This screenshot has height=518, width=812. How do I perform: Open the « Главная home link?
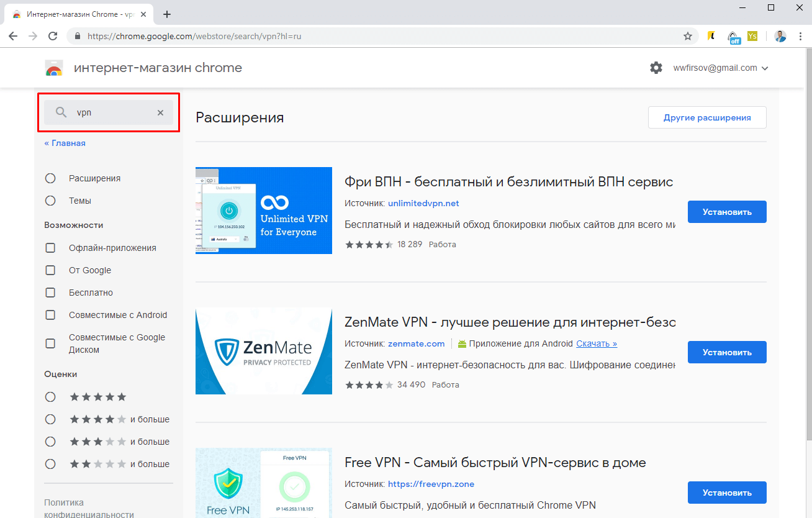pyautogui.click(x=65, y=143)
